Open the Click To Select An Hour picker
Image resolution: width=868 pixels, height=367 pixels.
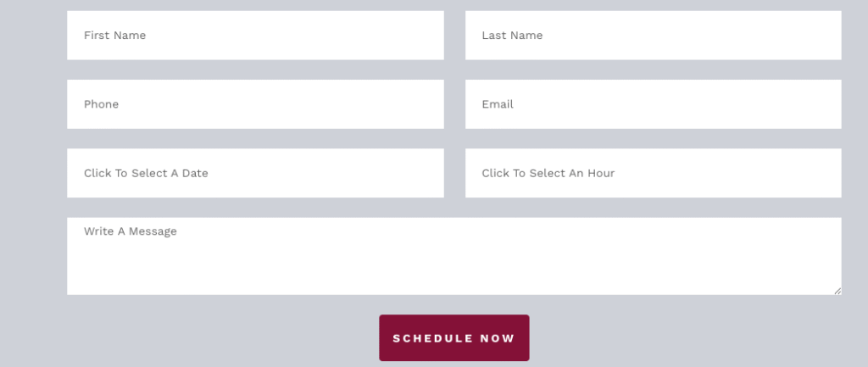pos(653,173)
